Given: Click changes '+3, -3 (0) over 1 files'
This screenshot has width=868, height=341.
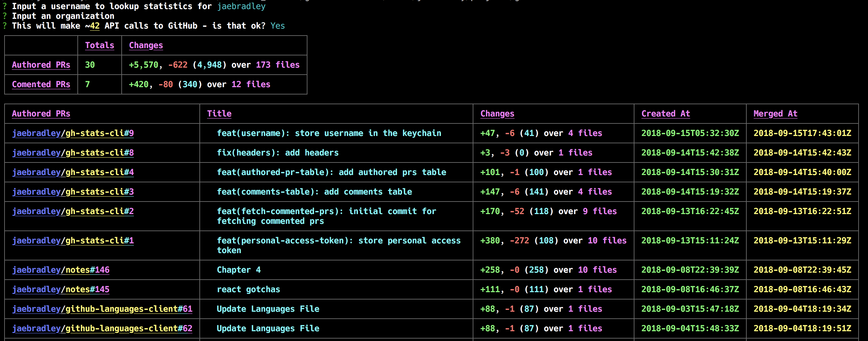Looking at the screenshot, I should (x=536, y=153).
